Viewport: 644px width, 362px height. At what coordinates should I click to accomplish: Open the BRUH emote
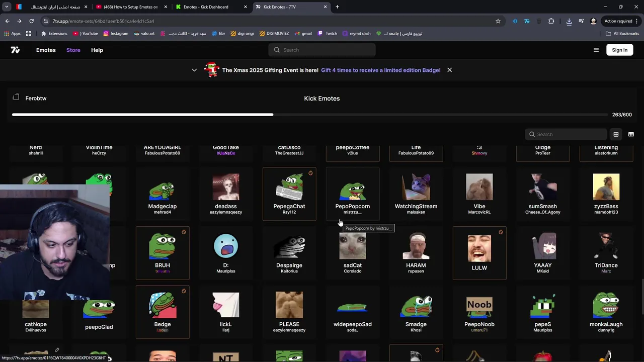(163, 253)
